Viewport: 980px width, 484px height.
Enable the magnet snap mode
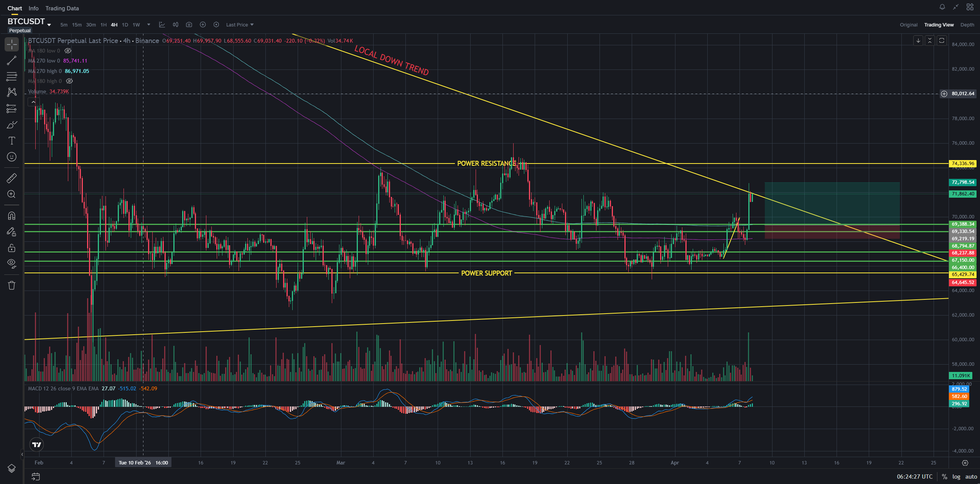click(x=12, y=216)
